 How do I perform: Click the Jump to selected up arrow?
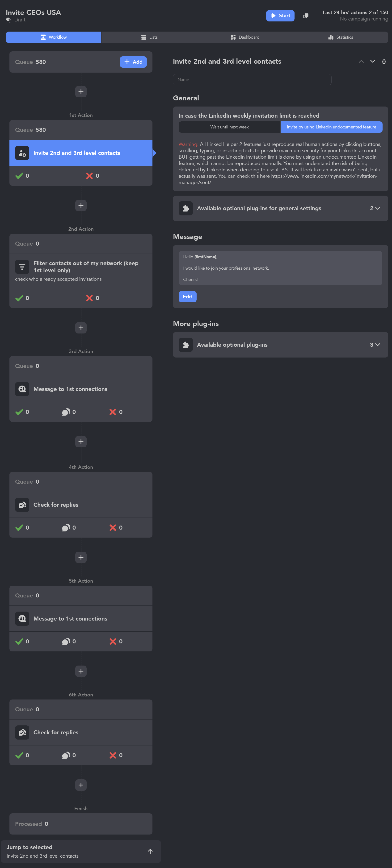[x=151, y=852]
